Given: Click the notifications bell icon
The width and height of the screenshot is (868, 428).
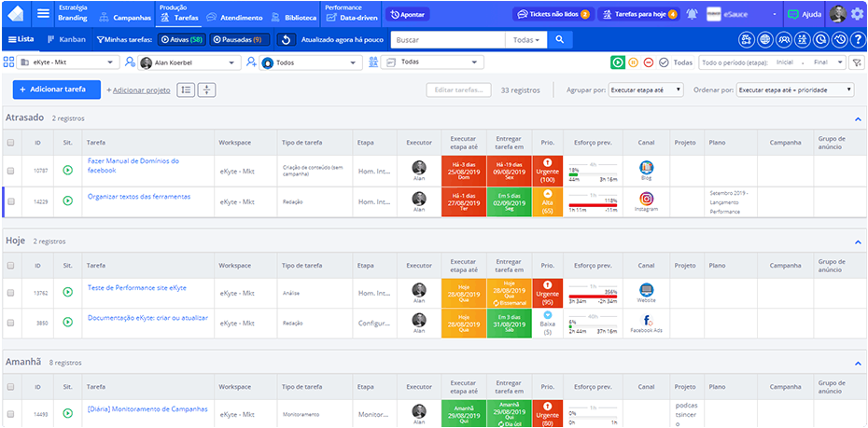Looking at the screenshot, I should pyautogui.click(x=692, y=14).
